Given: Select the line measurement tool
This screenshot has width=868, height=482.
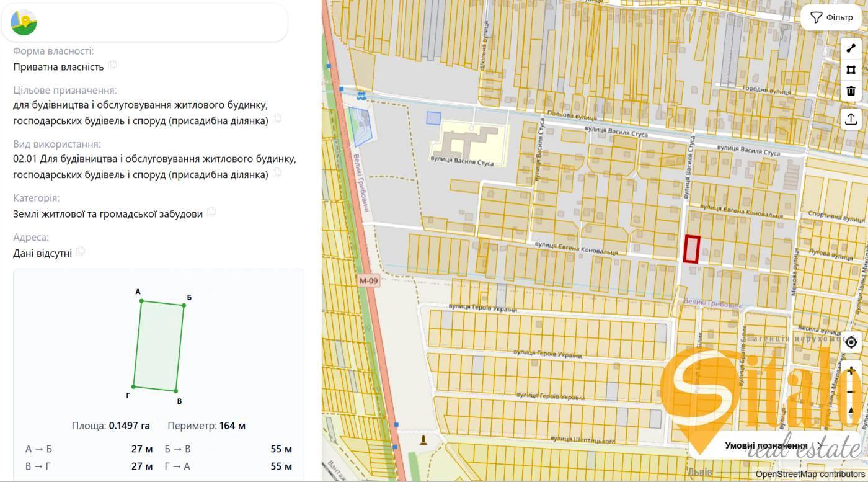Looking at the screenshot, I should click(x=851, y=49).
